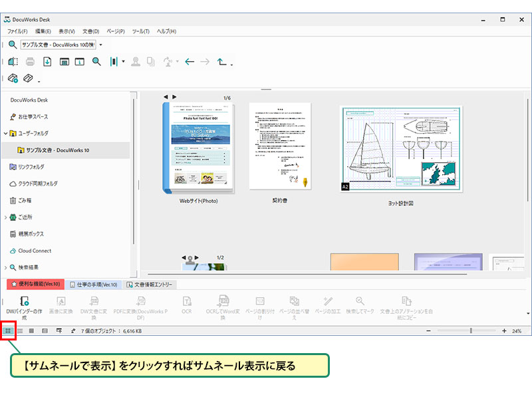Click the copy pages icon in toolbar
Image resolution: width=532 pixels, height=399 pixels.
pos(151,62)
